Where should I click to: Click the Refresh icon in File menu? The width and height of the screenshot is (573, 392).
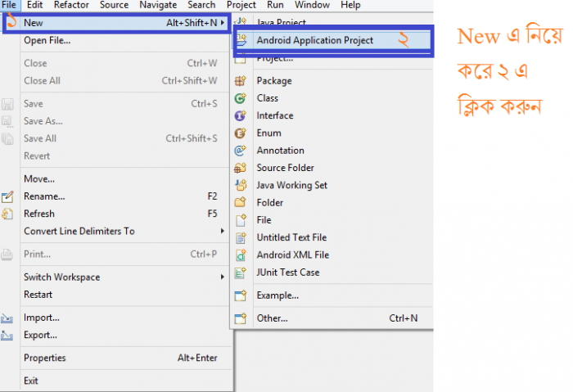click(7, 214)
